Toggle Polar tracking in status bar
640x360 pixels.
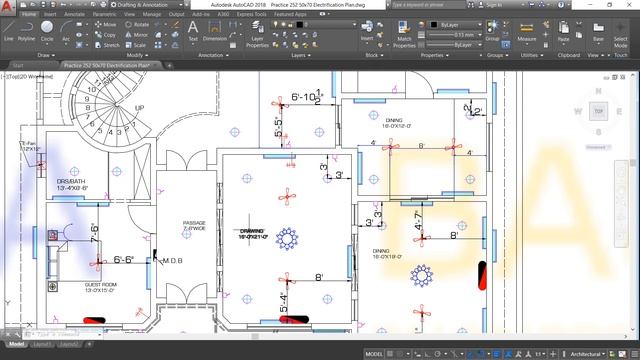point(438,354)
